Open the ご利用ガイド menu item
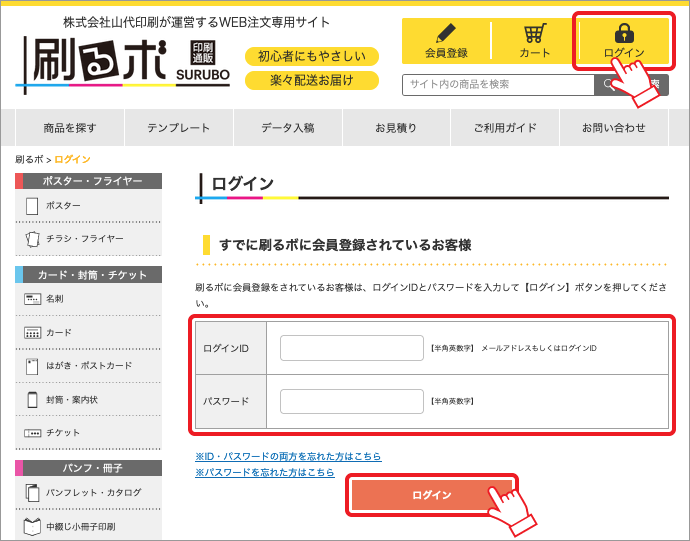Screen dimensions: 690x541 pos(505,128)
